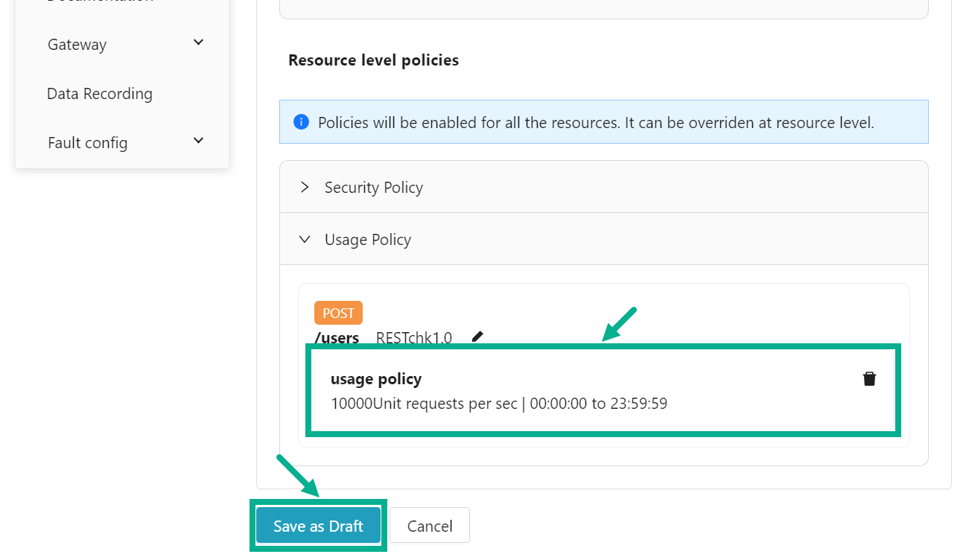Open Data Recording in the sidebar
Viewport: 966px width, 560px height.
point(100,94)
